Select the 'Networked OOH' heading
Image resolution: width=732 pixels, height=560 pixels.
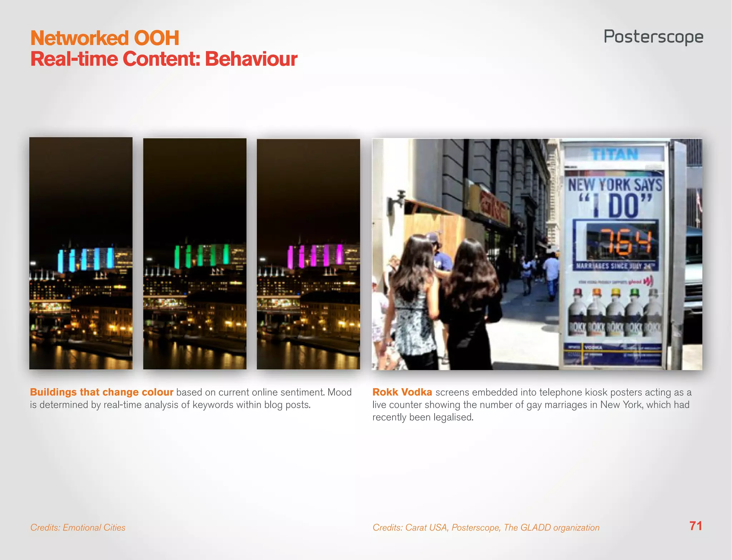[105, 38]
